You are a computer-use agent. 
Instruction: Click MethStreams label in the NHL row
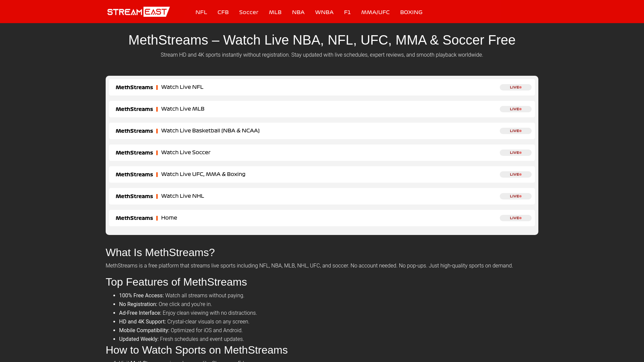[x=134, y=196]
